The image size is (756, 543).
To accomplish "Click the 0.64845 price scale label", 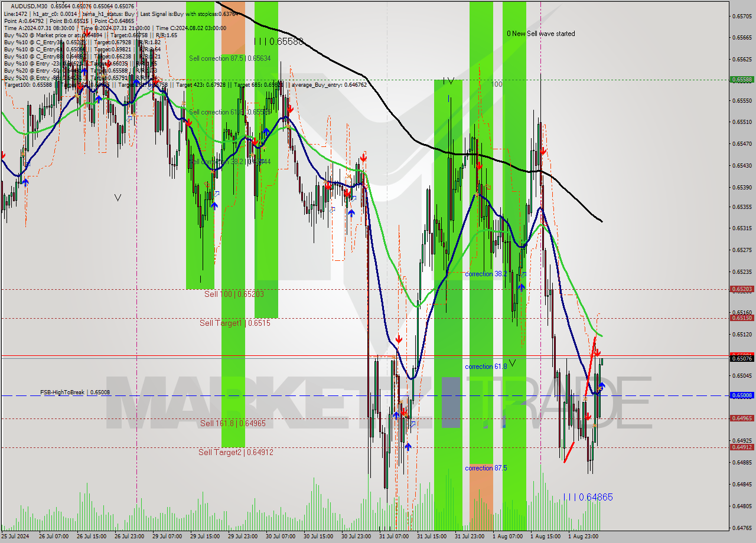I will click(x=742, y=485).
